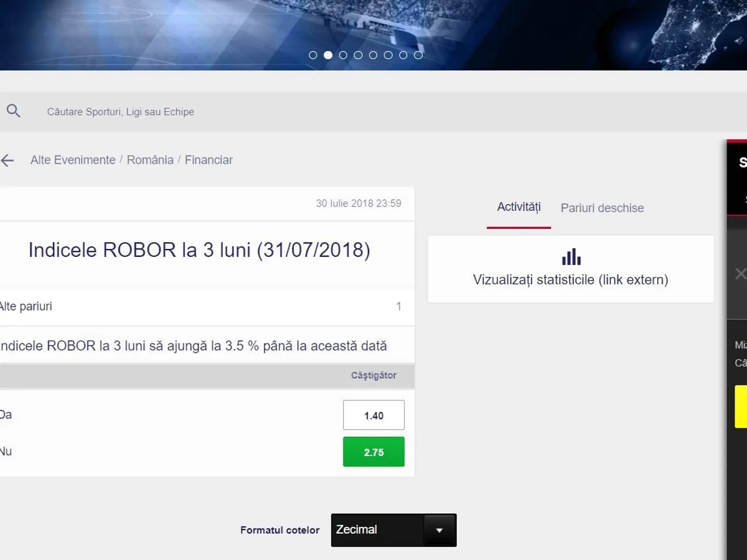Go back using the left arrow
Viewport: 747px width, 560px height.
[x=7, y=161]
